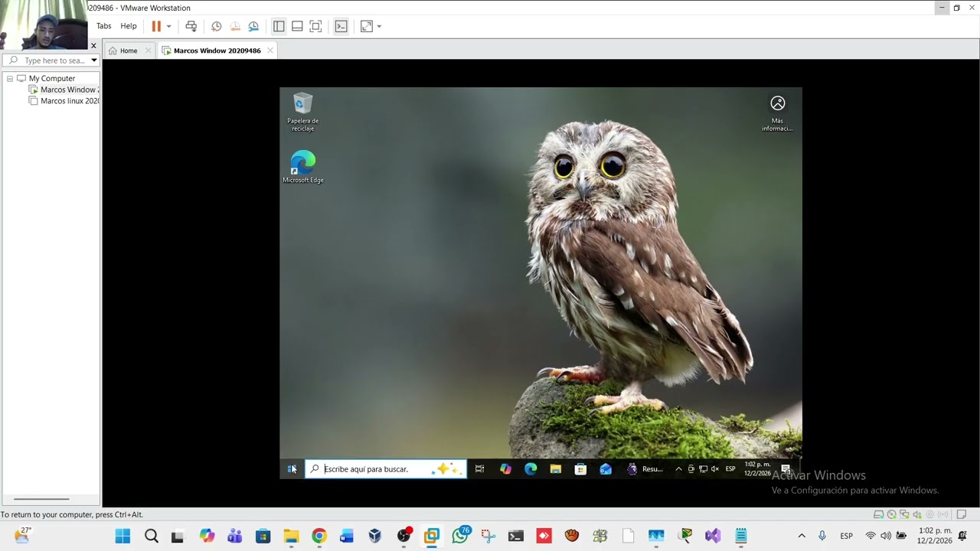Open Edge from the guest taskbar
This screenshot has height=551, width=980.
click(531, 469)
